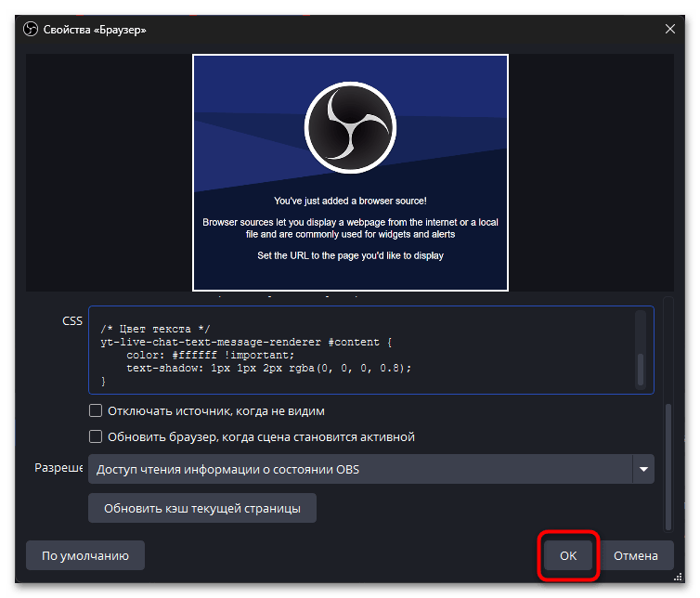Image resolution: width=700 pixels, height=598 pixels.
Task: Close the «Браузер» properties dialog
Action: 670,30
